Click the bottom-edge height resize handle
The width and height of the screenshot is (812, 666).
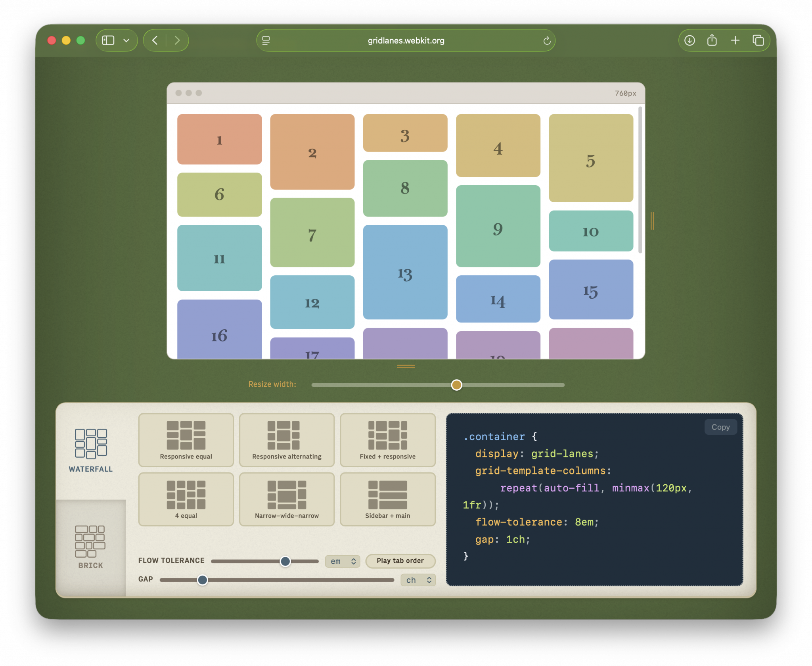coord(406,366)
